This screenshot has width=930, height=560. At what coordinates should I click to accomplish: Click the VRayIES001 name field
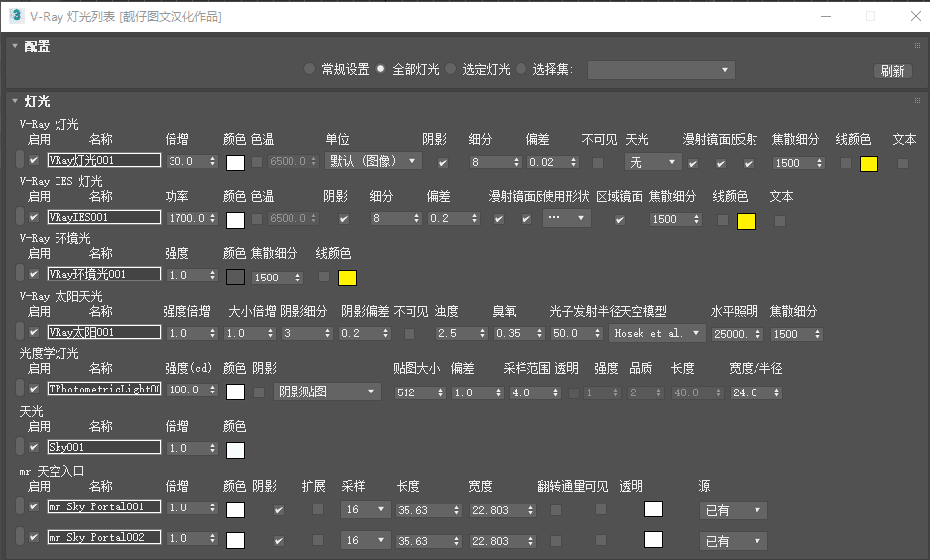(x=104, y=217)
